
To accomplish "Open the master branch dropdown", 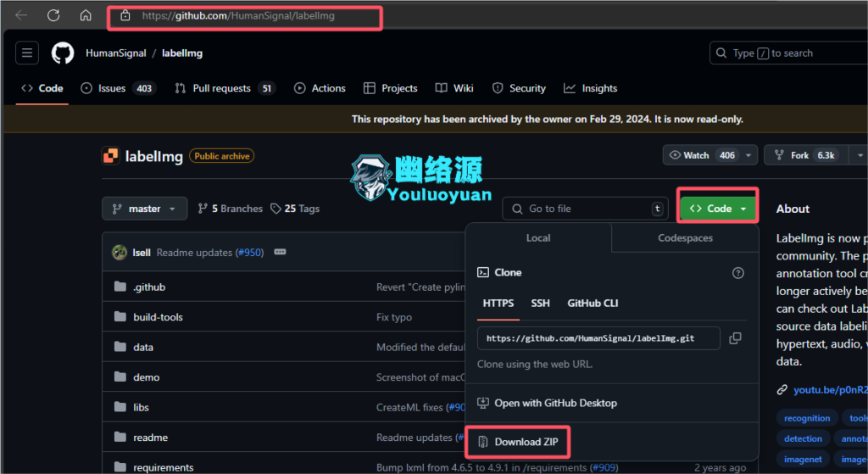I will pyautogui.click(x=144, y=209).
